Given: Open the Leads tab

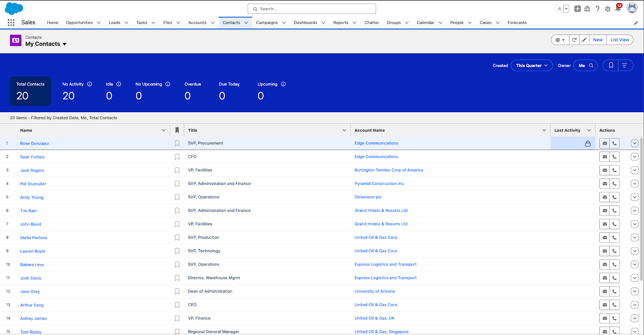Looking at the screenshot, I should point(114,23).
